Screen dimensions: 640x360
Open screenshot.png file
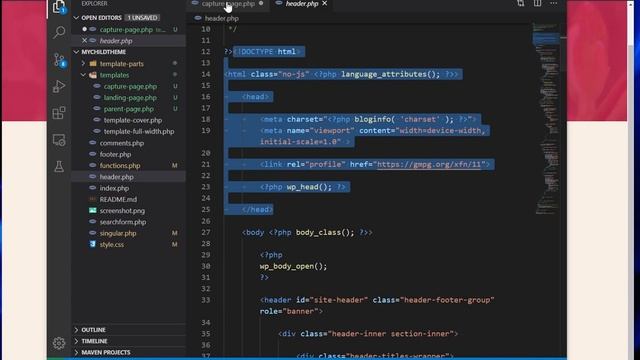click(x=122, y=211)
